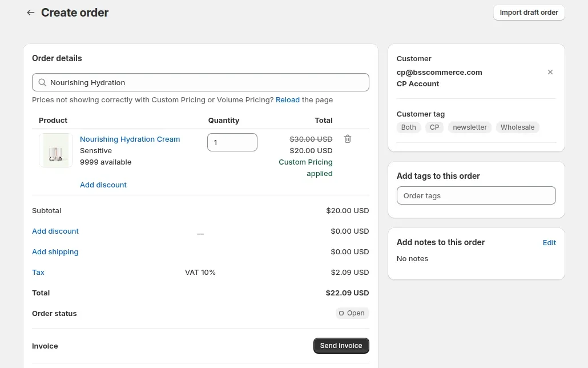
Task: Click the product thumbnail image
Action: 56,150
